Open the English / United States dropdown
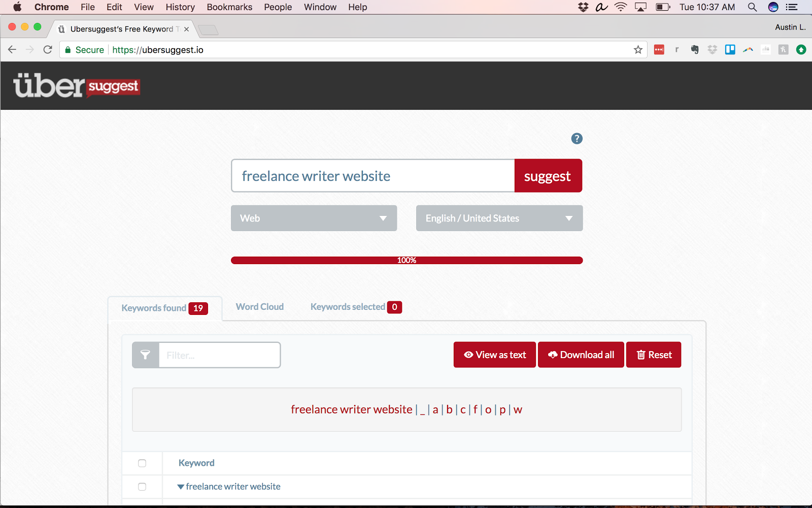The image size is (812, 508). (499, 218)
